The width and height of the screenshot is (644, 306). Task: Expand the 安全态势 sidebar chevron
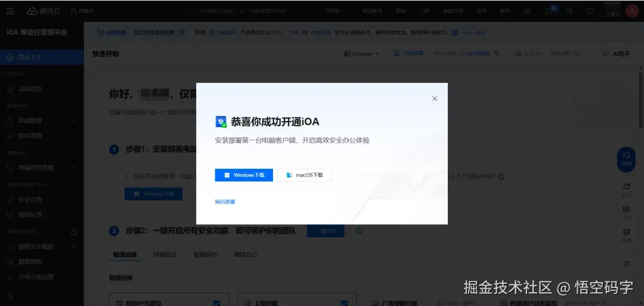[x=74, y=200]
